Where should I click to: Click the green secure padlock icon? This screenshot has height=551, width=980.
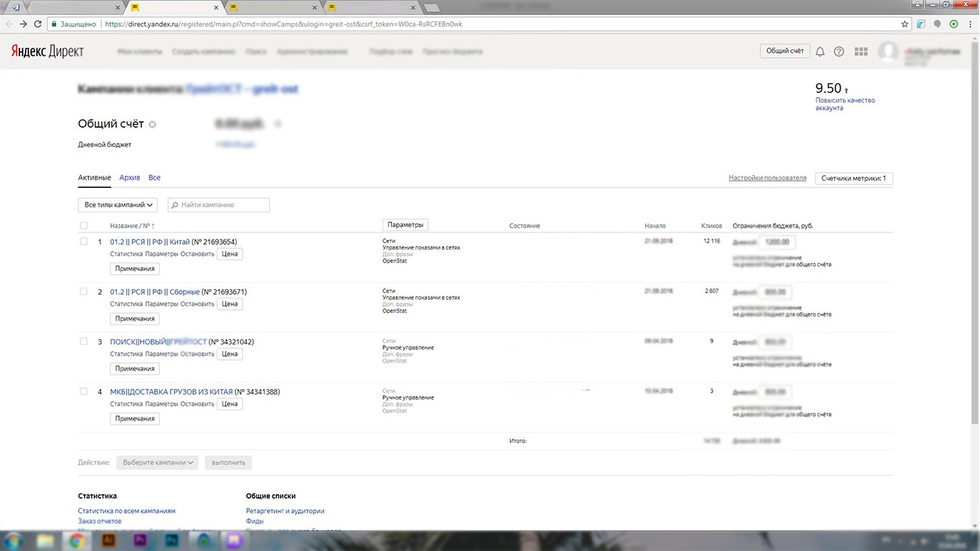click(54, 24)
